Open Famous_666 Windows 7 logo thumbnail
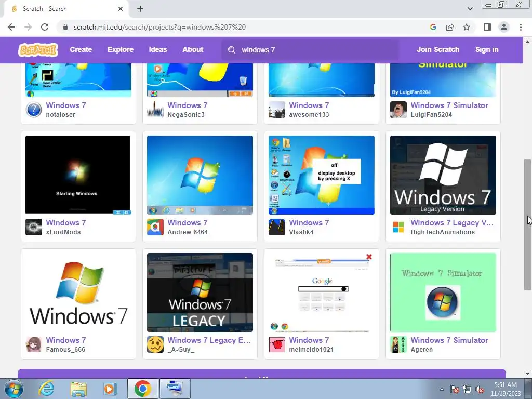This screenshot has height=399, width=532. click(x=78, y=292)
